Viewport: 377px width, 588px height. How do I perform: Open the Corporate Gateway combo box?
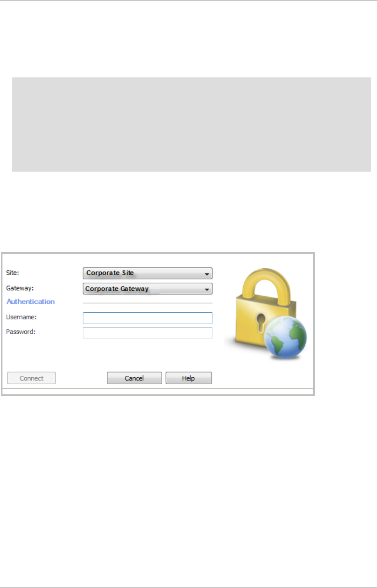point(147,289)
